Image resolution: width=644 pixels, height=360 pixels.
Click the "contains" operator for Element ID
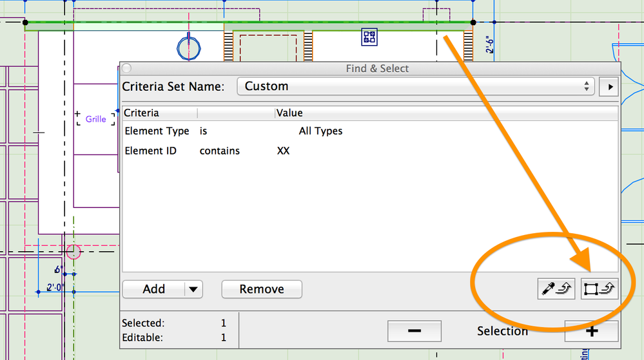(219, 151)
